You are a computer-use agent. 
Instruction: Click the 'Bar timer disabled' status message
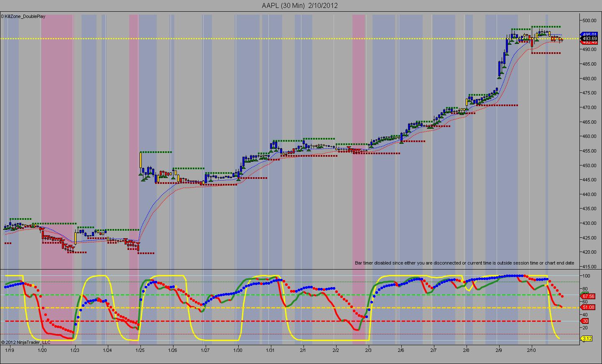pos(464,263)
